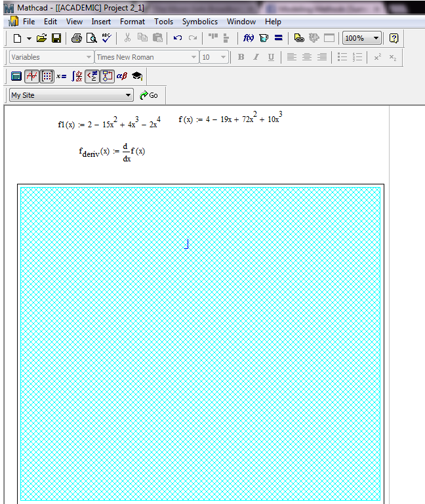Copy selection with Copy icon
The image size is (425, 504).
[142, 38]
